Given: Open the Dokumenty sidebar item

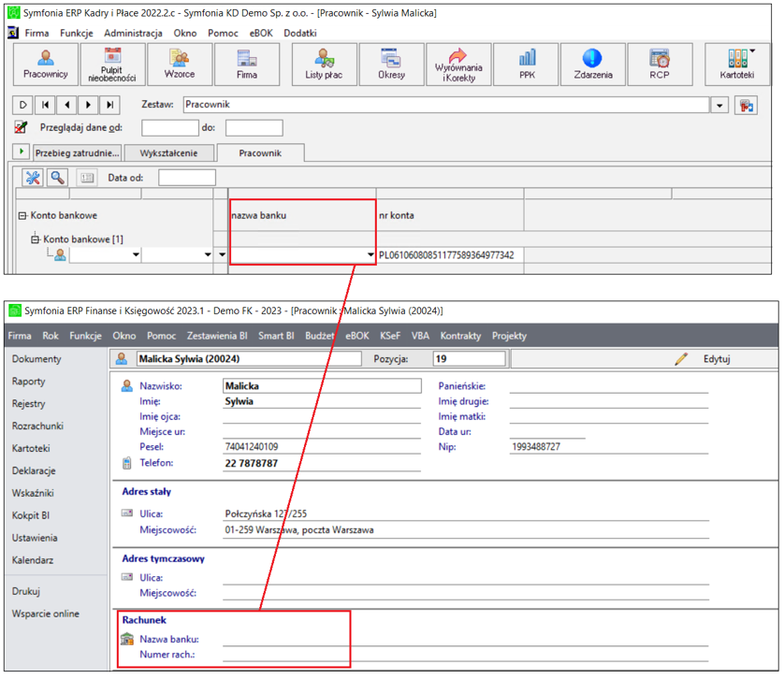Looking at the screenshot, I should click(x=36, y=359).
